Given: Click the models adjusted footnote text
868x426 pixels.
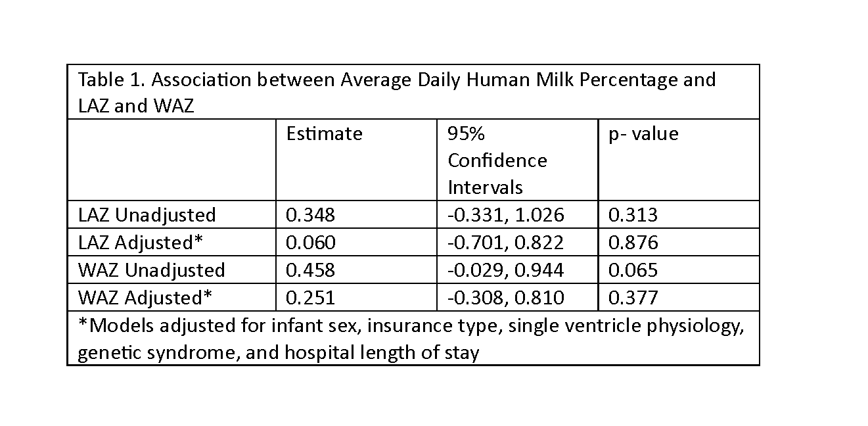Looking at the screenshot, I should 411,339.
